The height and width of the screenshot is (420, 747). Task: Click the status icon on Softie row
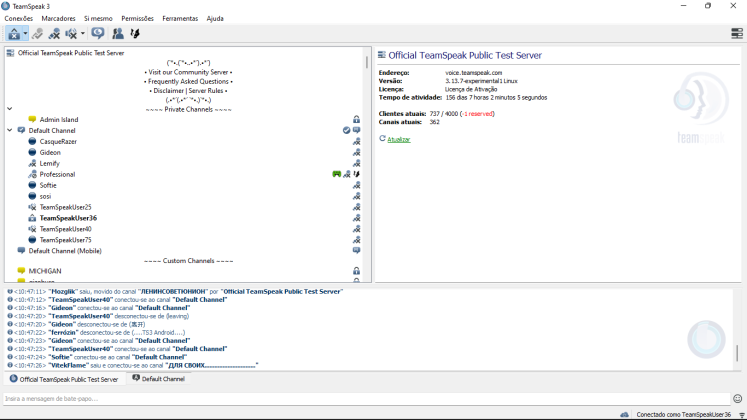pyautogui.click(x=356, y=185)
